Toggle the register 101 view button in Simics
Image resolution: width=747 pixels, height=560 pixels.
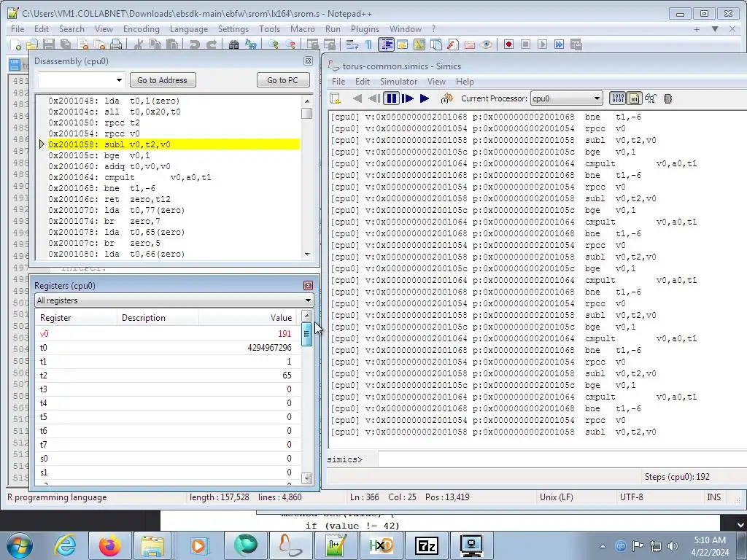(x=634, y=98)
